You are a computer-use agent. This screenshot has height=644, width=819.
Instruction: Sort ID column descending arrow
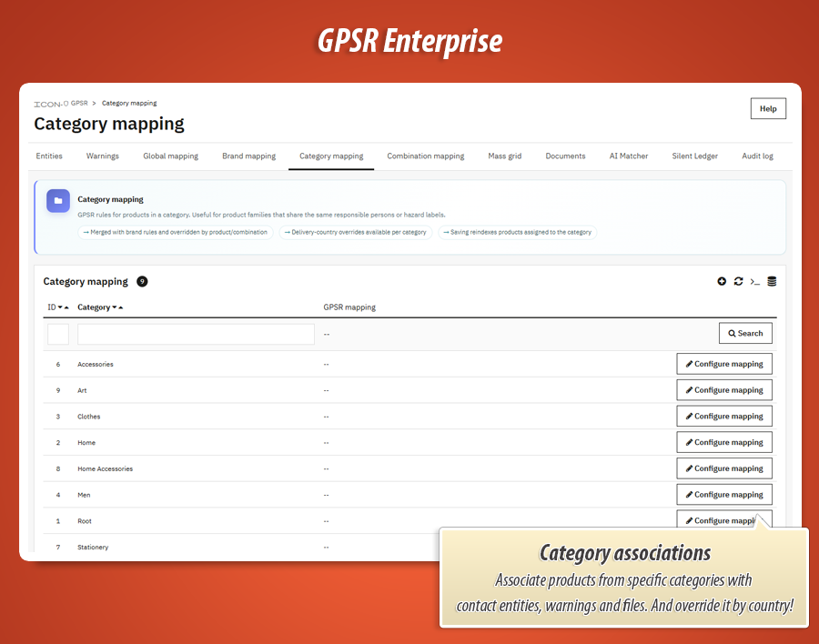click(60, 307)
